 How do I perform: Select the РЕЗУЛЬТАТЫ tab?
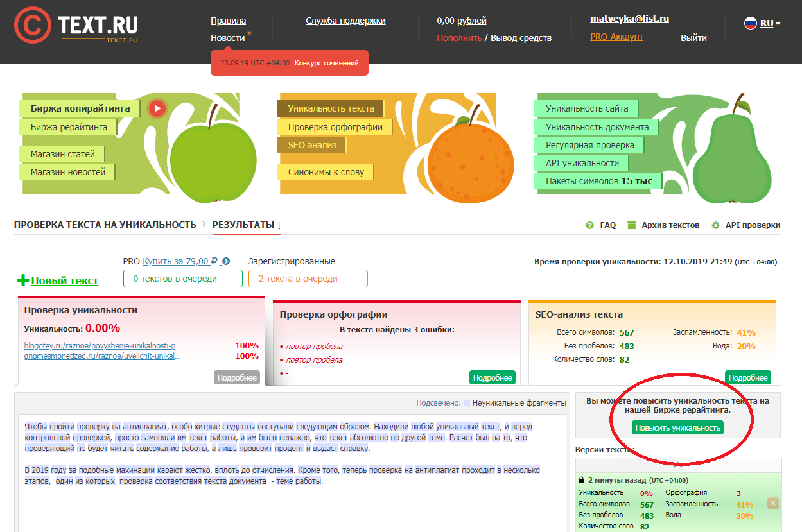(x=247, y=225)
